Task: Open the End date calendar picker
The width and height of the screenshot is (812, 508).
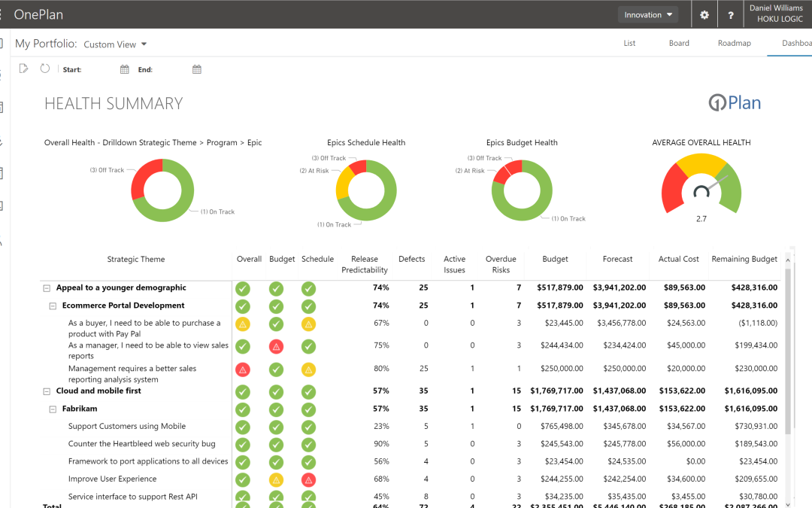Action: pyautogui.click(x=197, y=70)
